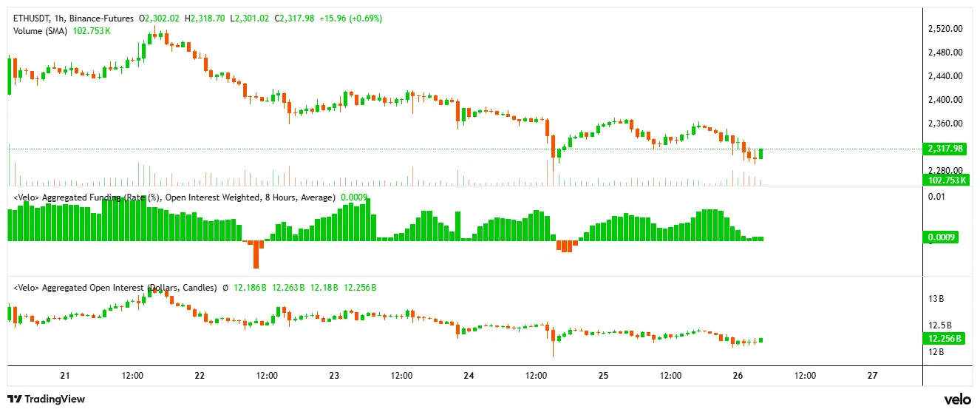The height and width of the screenshot is (412, 980).
Task: Click the date 26 on time axis
Action: coord(738,376)
